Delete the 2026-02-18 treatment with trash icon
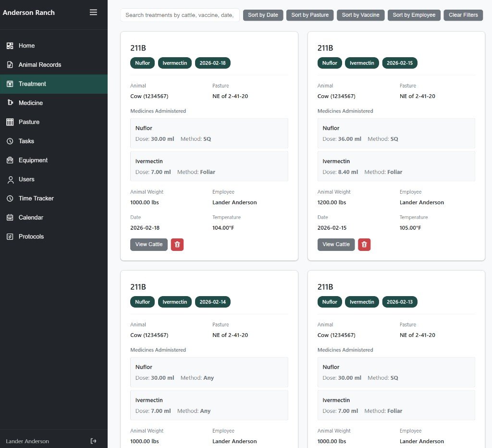Screen dimensions: 492x448 click(x=177, y=245)
